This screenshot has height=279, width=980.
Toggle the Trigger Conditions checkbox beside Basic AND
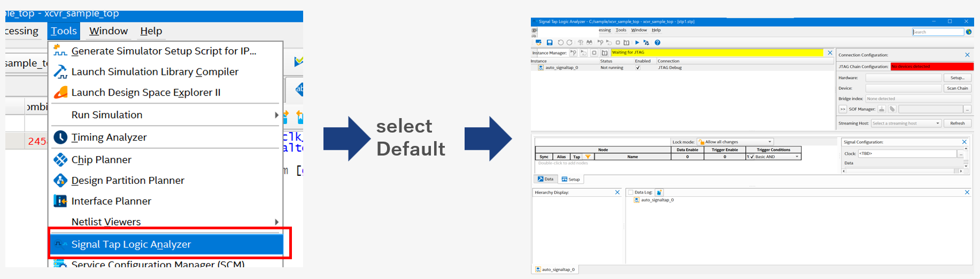(x=752, y=157)
